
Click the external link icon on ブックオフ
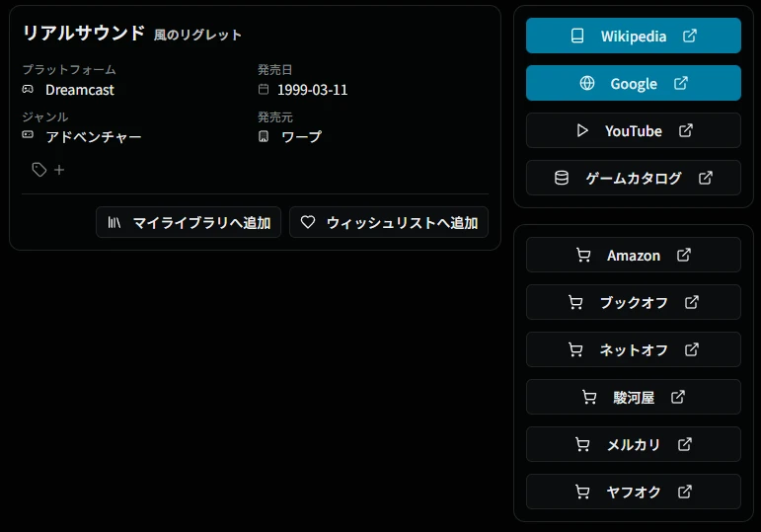tap(692, 302)
